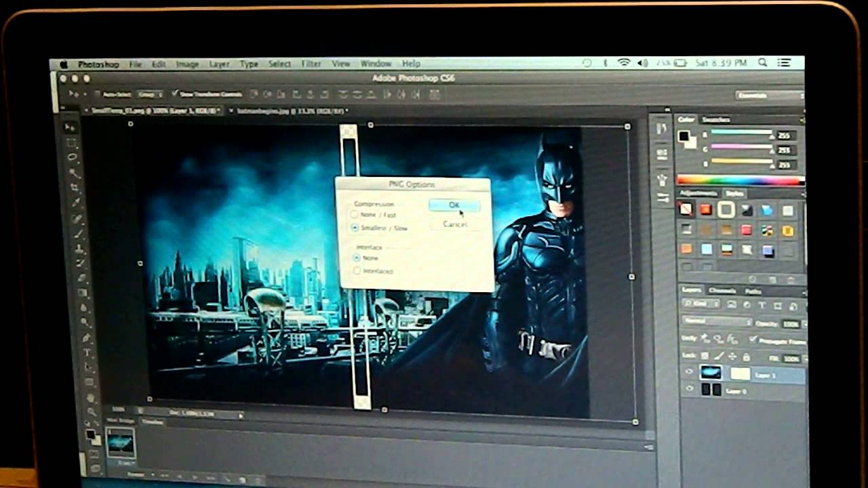The image size is (868, 488).
Task: Expand the status bar Doc info arrow
Action: point(240,415)
